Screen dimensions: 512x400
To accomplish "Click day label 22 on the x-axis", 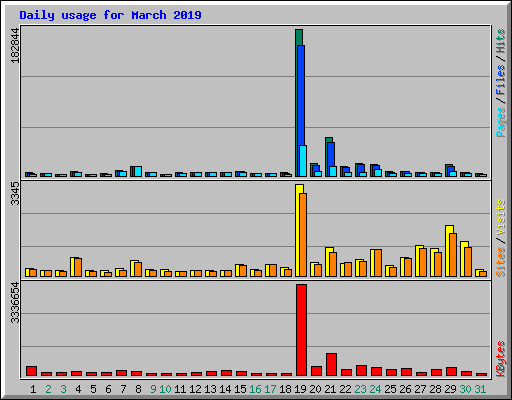I will click(345, 389).
